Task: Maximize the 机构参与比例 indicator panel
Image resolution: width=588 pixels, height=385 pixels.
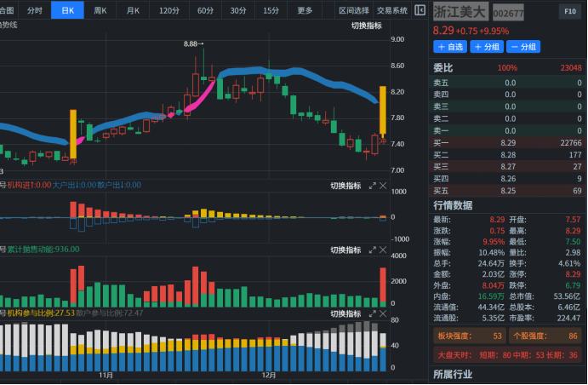Action: tap(372, 313)
